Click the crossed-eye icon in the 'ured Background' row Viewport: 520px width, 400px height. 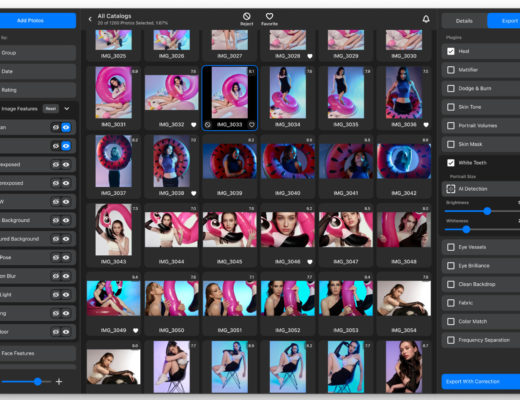point(56,239)
